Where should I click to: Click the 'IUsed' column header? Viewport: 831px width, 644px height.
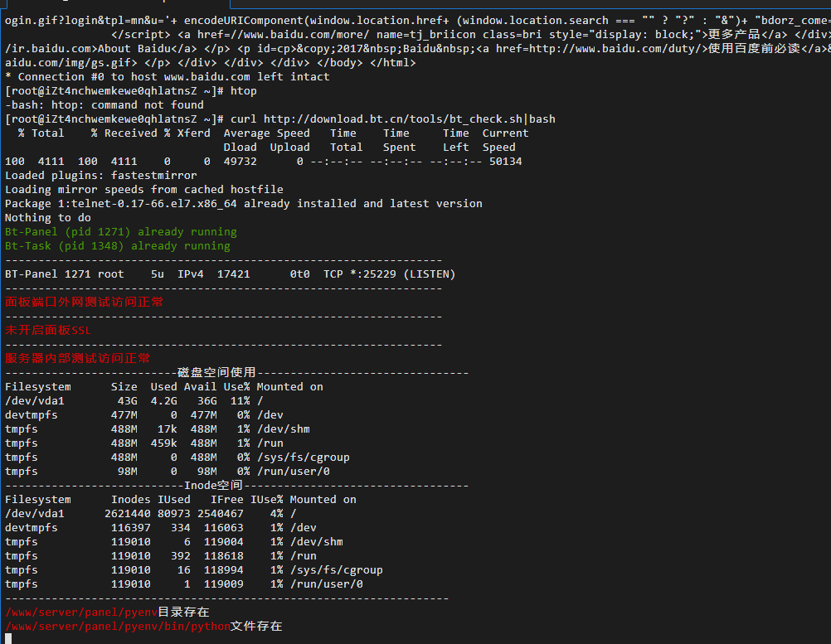pos(174,500)
